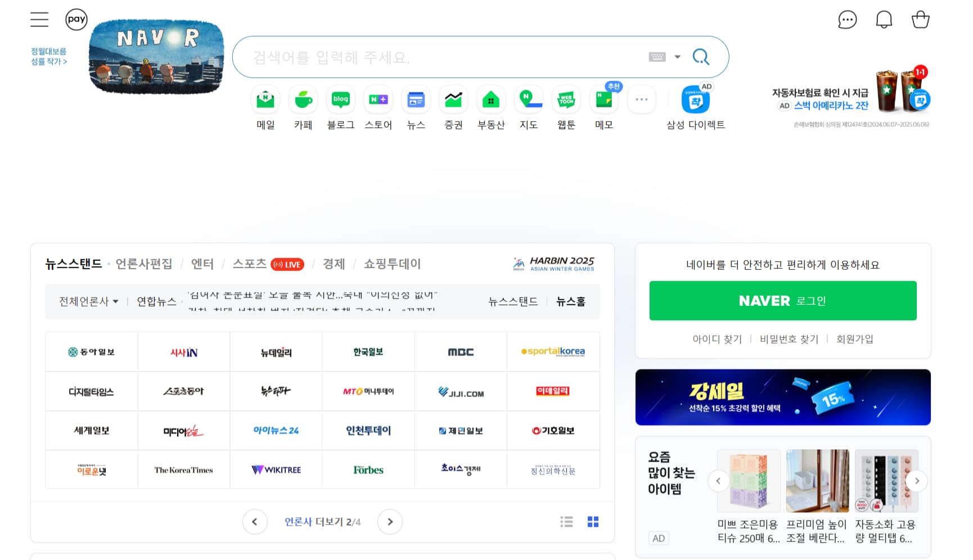Select the 스포츠 LIVE tab
Image resolution: width=973 pixels, height=560 pixels.
coord(268,264)
